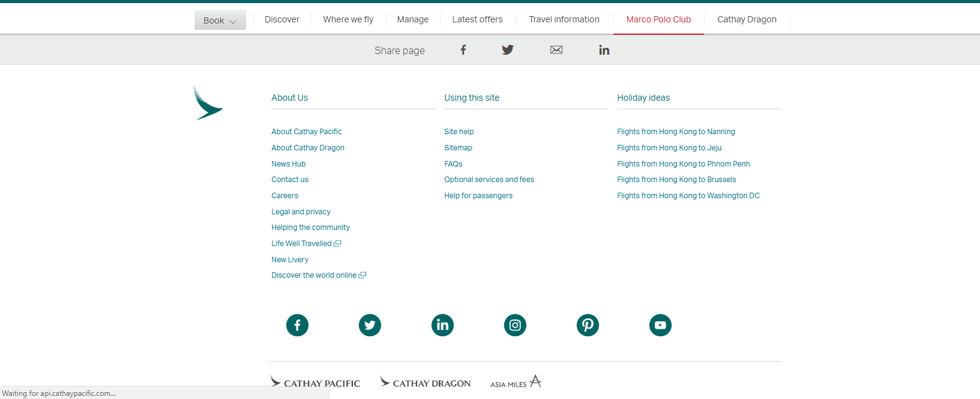Open the Contact us link

290,180
